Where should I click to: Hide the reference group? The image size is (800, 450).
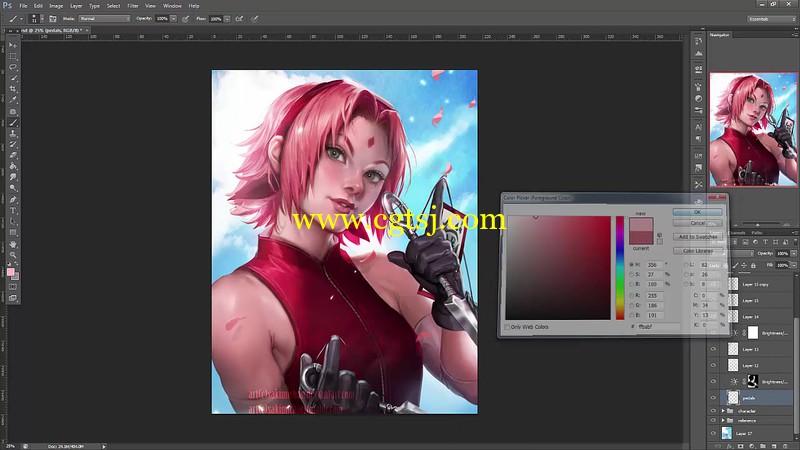(713, 420)
